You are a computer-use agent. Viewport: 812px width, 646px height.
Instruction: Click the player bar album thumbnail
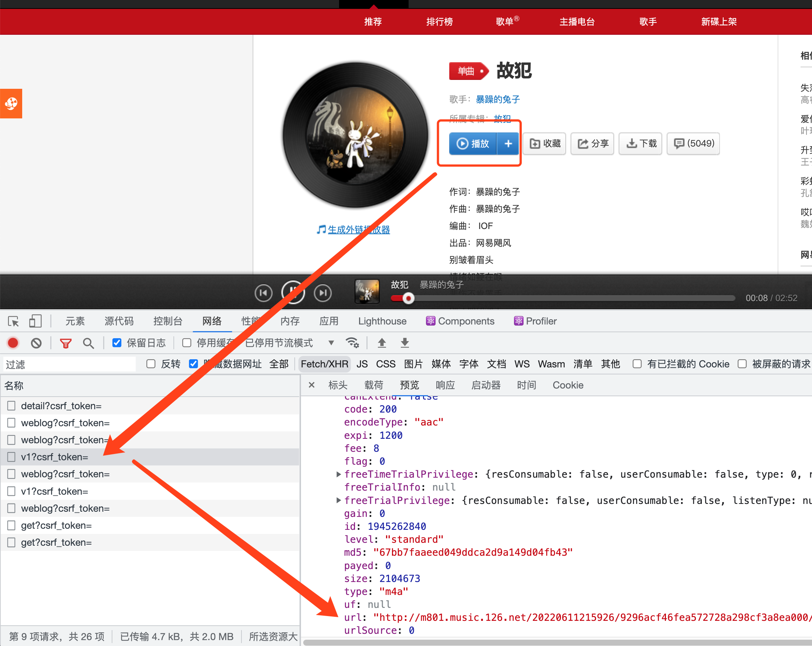367,291
